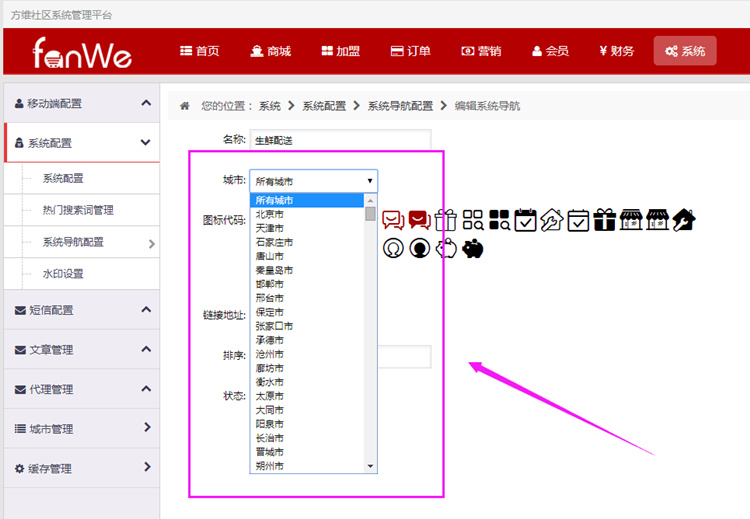Image resolution: width=750 pixels, height=519 pixels.
Task: Expand the 城市管理 sidebar section
Action: 80,428
